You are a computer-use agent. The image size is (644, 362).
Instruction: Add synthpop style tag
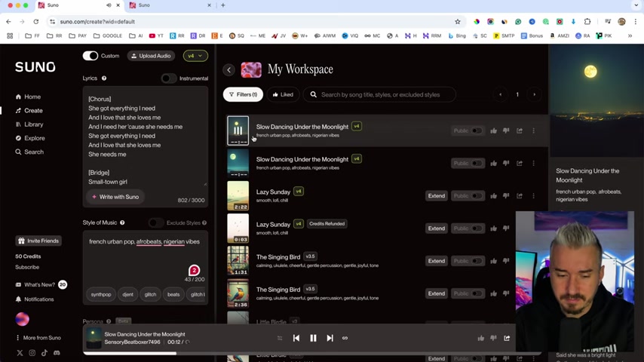coord(101,295)
